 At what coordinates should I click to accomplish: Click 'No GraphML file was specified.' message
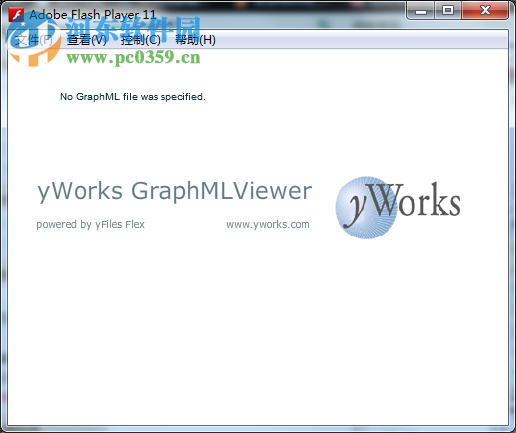(x=133, y=97)
